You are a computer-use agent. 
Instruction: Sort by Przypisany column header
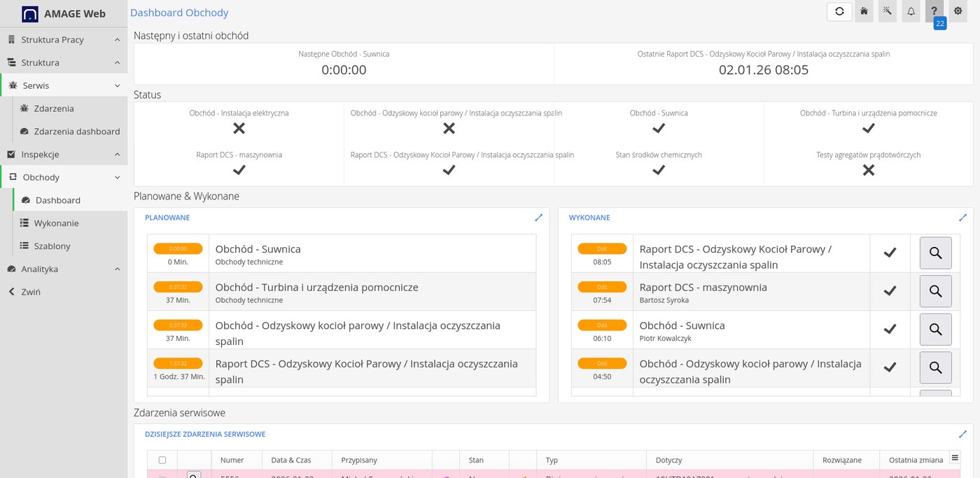pos(359,460)
